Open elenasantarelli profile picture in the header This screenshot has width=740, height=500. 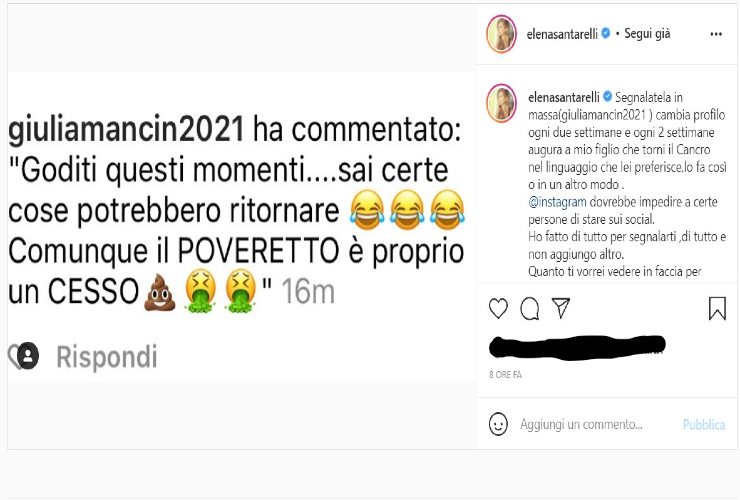(501, 34)
